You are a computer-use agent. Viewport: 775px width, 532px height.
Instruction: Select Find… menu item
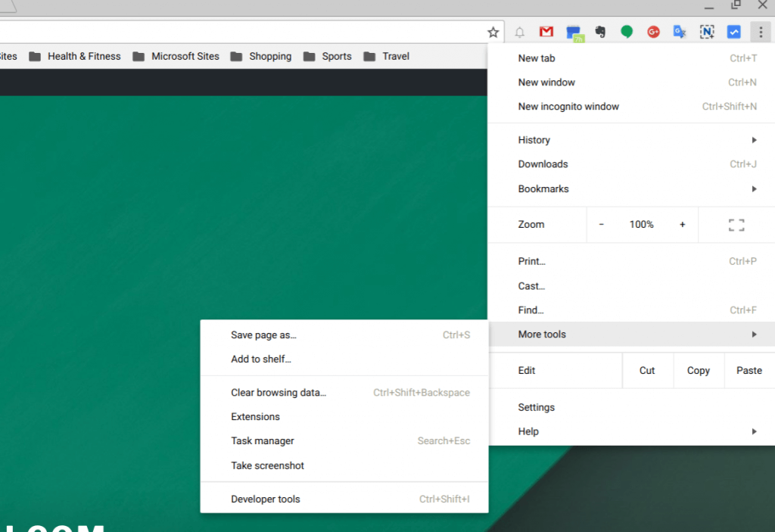click(632, 310)
